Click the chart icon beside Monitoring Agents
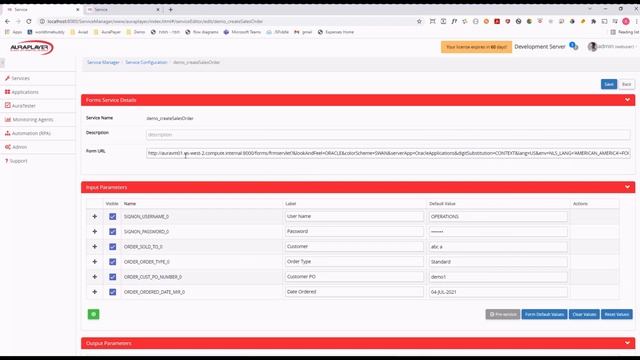The width and height of the screenshot is (640, 360). tap(7, 120)
